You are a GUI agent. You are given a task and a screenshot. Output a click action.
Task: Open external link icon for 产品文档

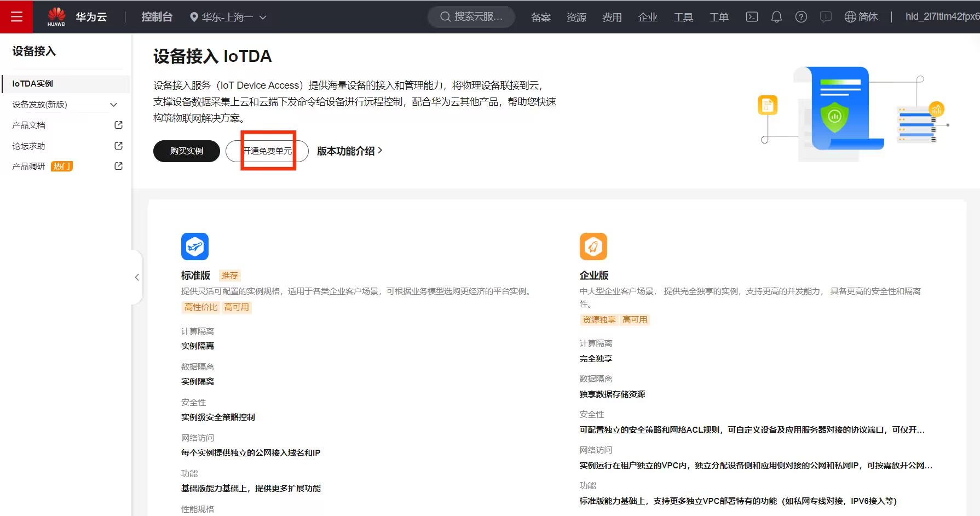[x=118, y=125]
